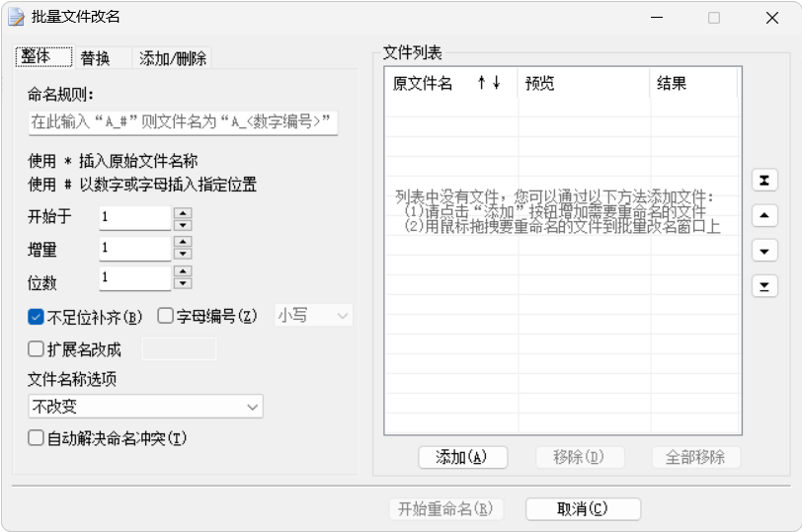Click the 取消(C) button

click(583, 509)
